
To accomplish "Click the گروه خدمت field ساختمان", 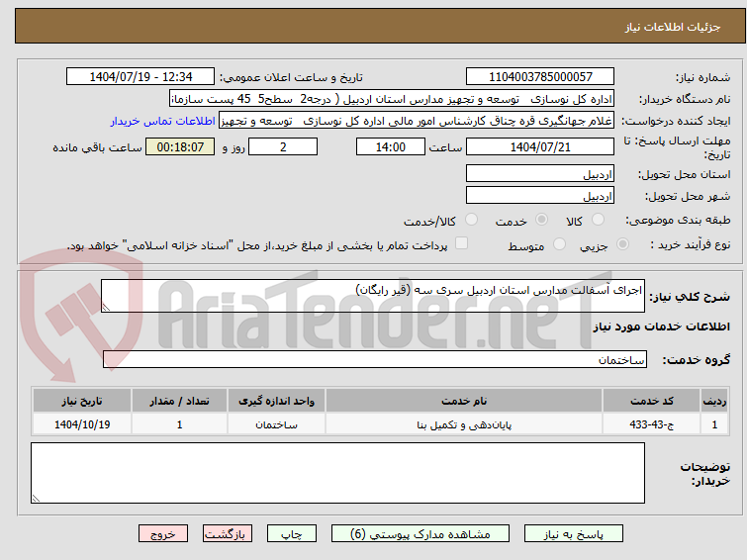I will (x=375, y=359).
